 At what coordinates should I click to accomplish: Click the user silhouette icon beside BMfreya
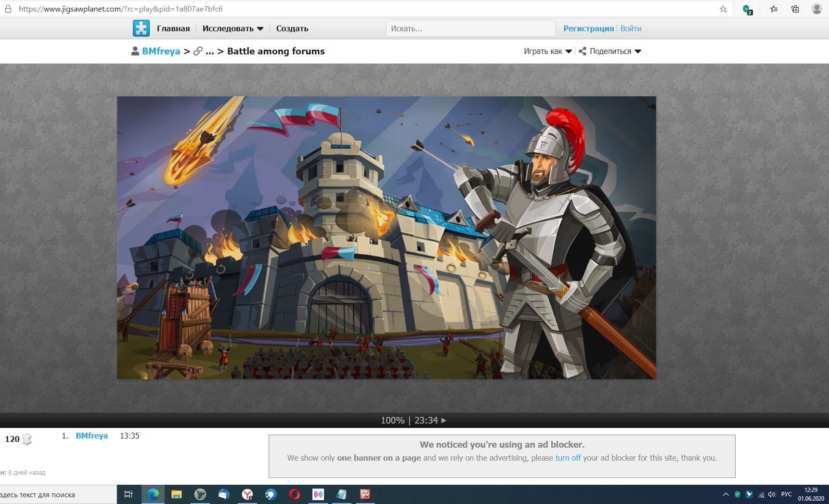coord(135,51)
